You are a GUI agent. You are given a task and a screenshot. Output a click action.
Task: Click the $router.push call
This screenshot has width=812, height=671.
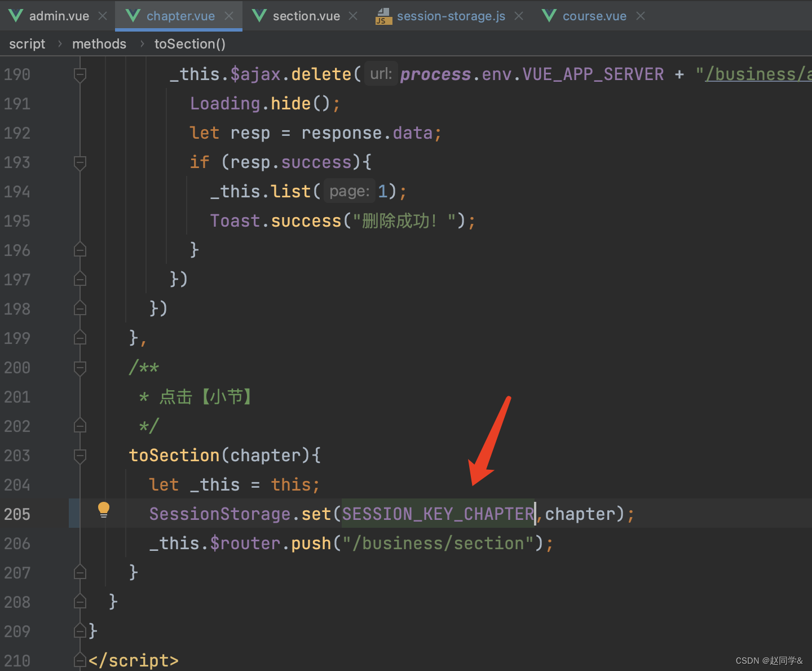[271, 543]
